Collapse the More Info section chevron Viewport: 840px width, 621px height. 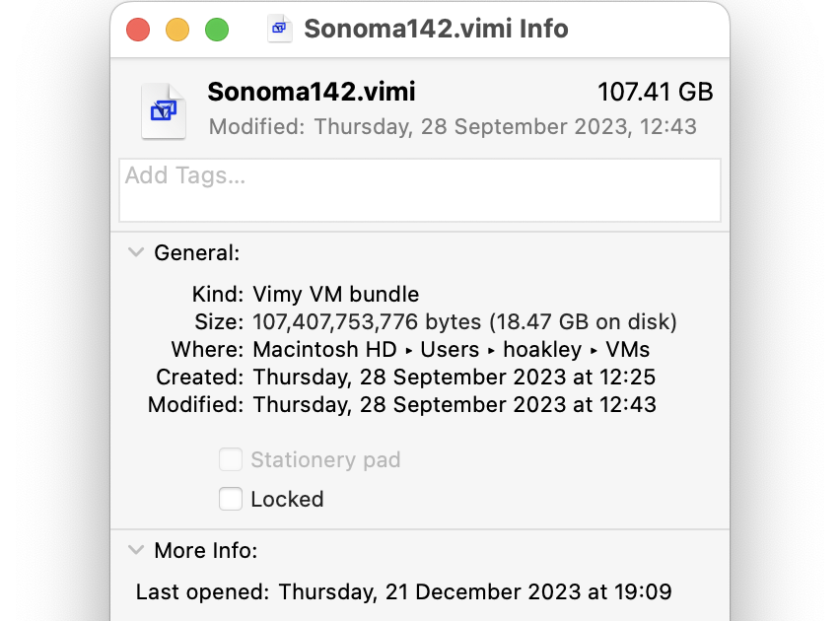click(136, 550)
